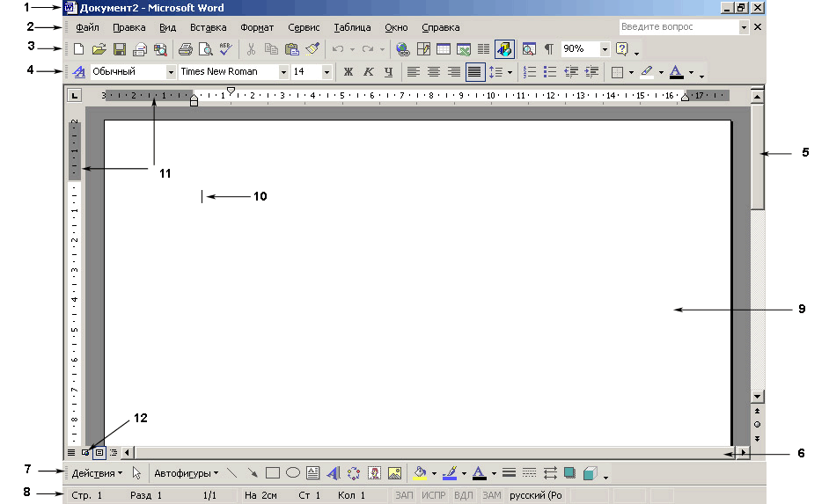
Task: Insert WordArt object
Action: click(334, 473)
